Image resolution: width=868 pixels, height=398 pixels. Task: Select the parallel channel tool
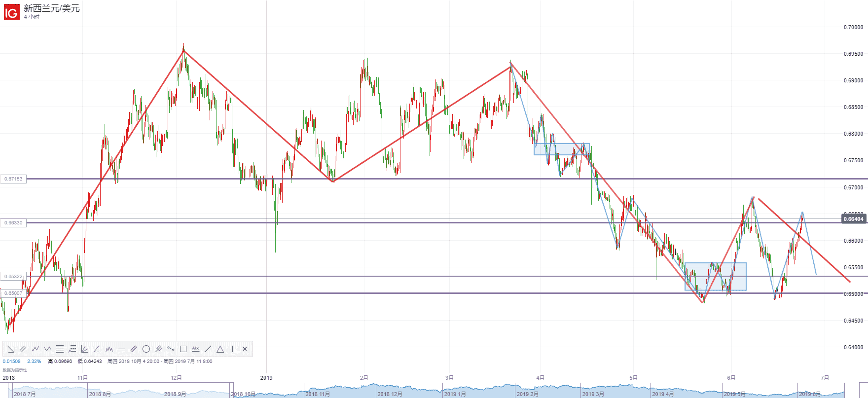pyautogui.click(x=23, y=349)
